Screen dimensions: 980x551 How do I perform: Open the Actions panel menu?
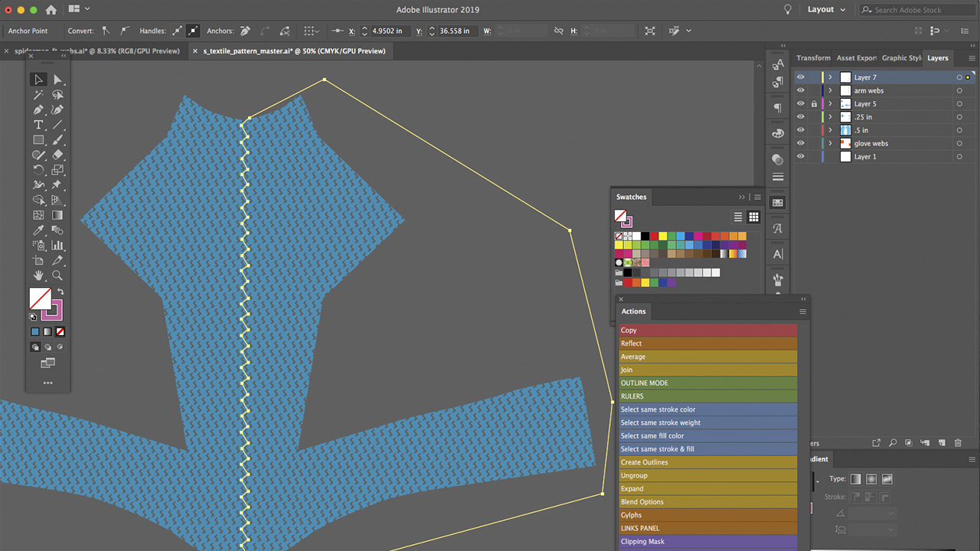click(802, 311)
